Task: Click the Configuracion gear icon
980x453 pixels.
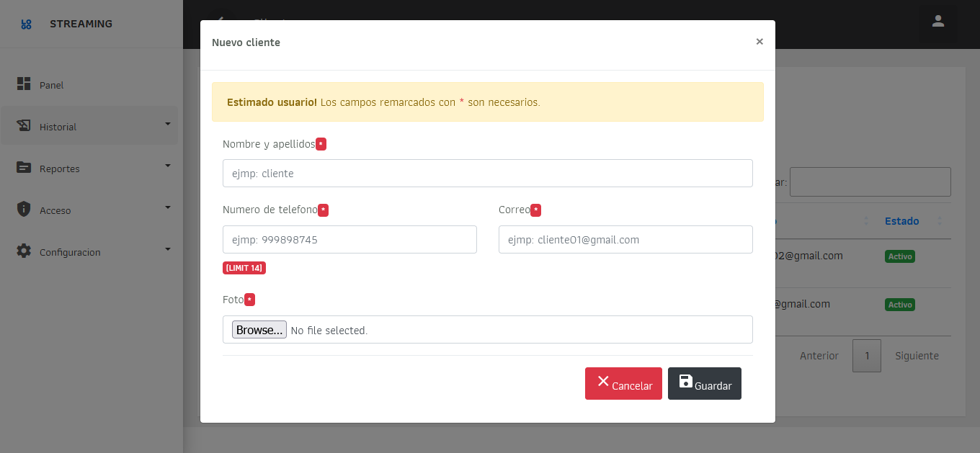Action: [x=24, y=251]
